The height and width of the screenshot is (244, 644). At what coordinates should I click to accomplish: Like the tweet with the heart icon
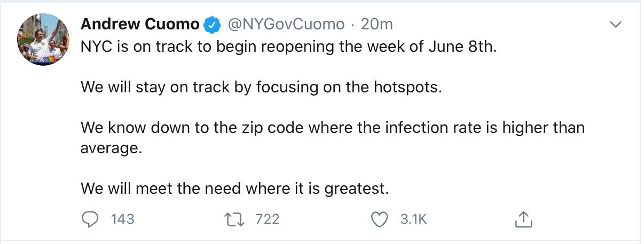380,219
